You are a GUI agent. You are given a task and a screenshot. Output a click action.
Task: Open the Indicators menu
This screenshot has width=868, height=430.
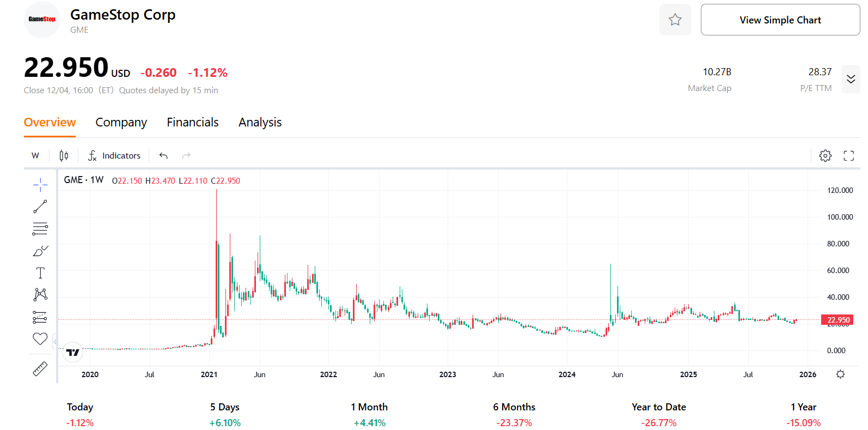[114, 156]
